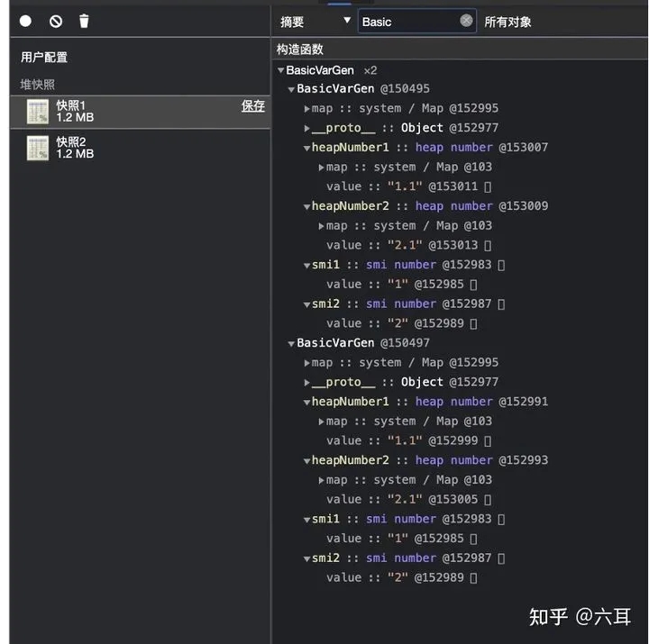
Task: Collapse the BasicVarGen ×2 constructor group
Action: coord(281,70)
